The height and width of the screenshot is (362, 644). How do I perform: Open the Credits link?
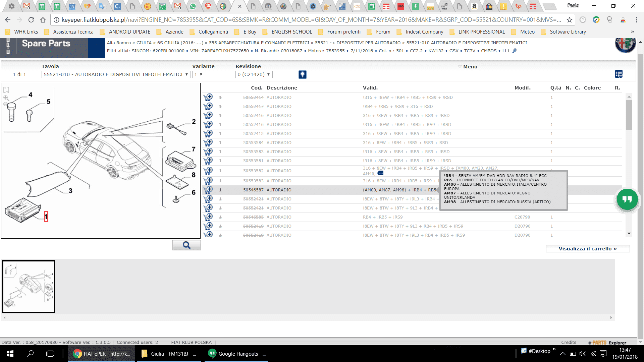click(569, 342)
